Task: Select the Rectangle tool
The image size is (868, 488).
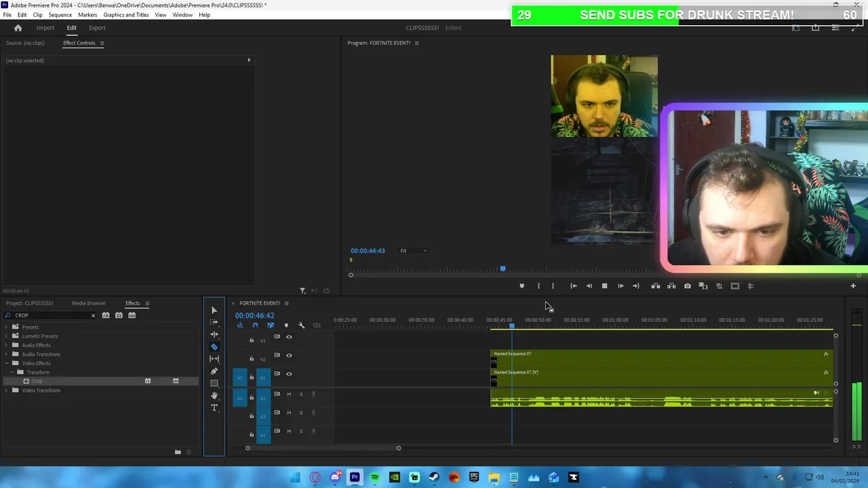Action: click(x=214, y=383)
